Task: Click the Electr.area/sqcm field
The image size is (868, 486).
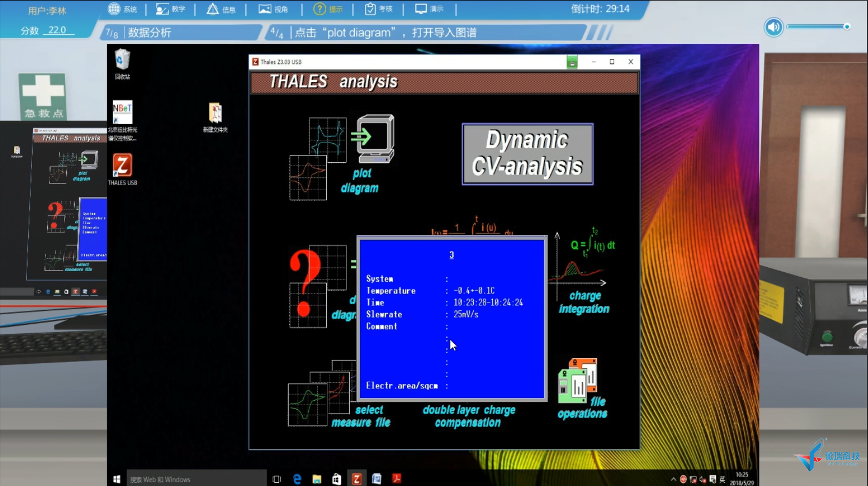Action: point(407,386)
